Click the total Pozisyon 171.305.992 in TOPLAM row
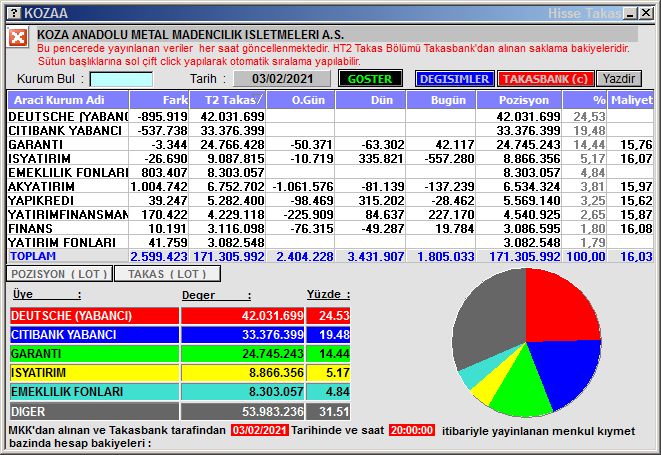The image size is (661, 455). [525, 256]
